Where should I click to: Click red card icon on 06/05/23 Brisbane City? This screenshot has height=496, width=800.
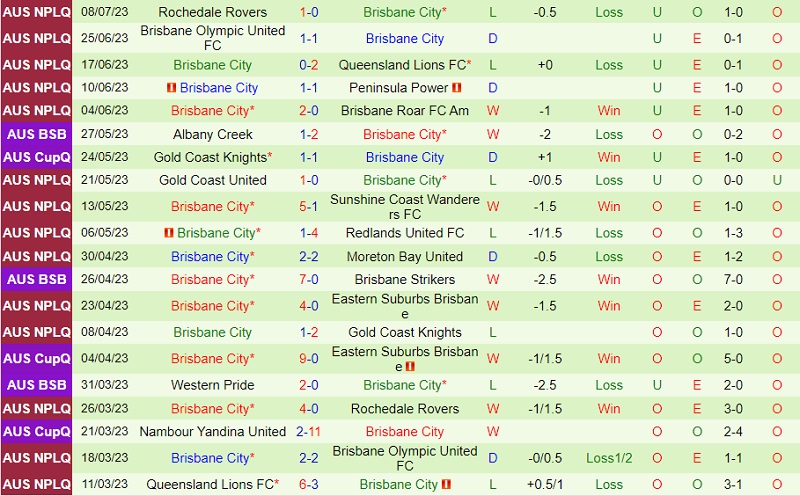(169, 233)
